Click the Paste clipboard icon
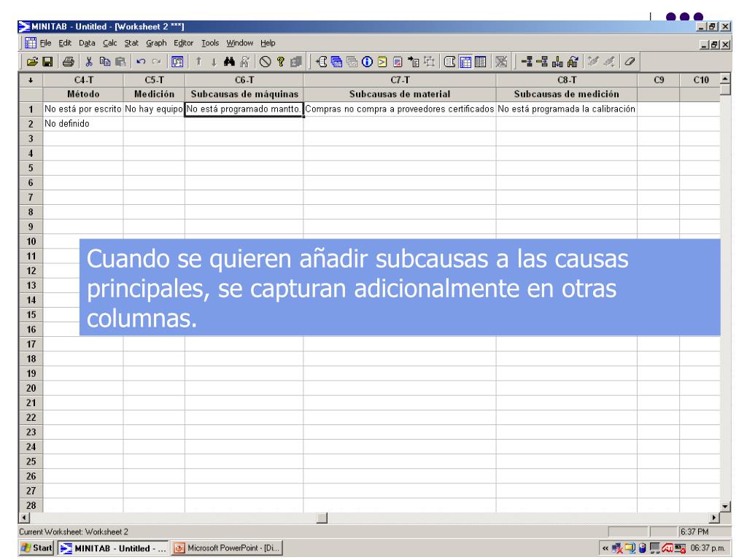Image resolution: width=747 pixels, height=560 pixels. pos(120,61)
